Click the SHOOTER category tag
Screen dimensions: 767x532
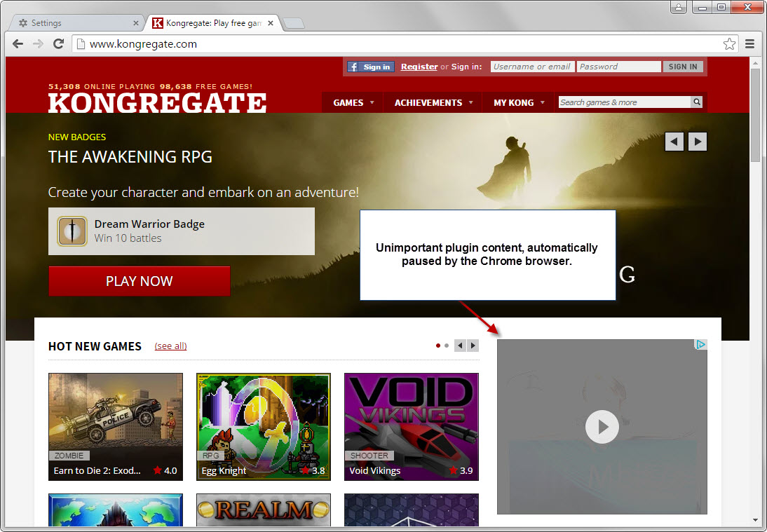click(369, 456)
